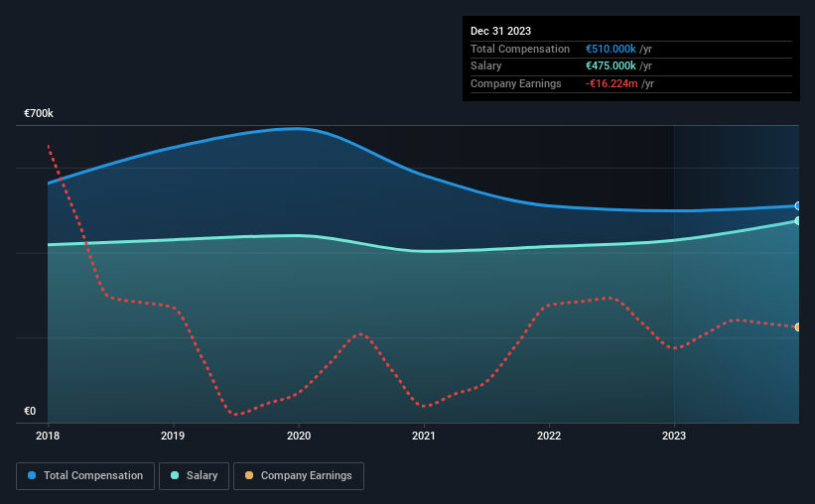Image resolution: width=815 pixels, height=504 pixels.
Task: Click the 2023 axis label
Action: tap(674, 436)
